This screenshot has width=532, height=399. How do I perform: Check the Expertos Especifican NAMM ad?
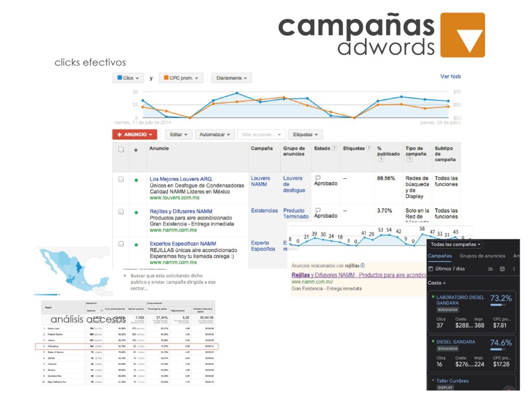point(121,244)
